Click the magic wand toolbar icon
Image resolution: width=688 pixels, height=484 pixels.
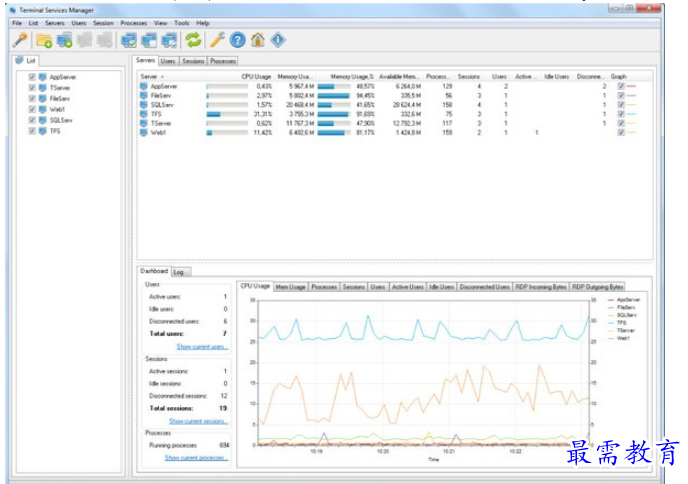pyautogui.click(x=20, y=40)
